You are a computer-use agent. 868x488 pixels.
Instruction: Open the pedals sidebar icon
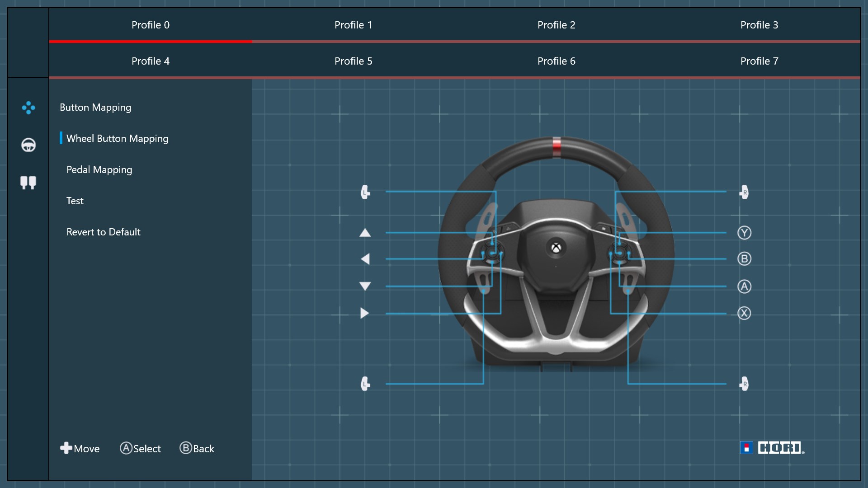pos(28,182)
